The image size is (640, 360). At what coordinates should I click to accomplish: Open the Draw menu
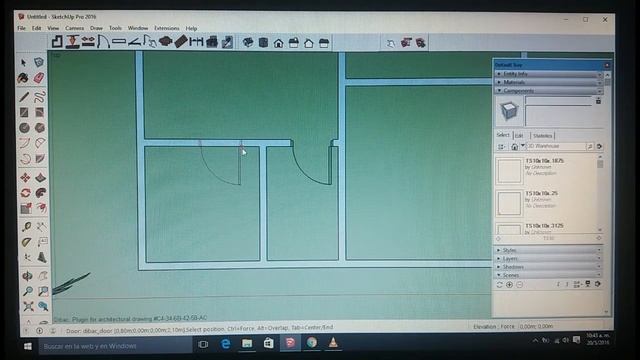coord(96,28)
